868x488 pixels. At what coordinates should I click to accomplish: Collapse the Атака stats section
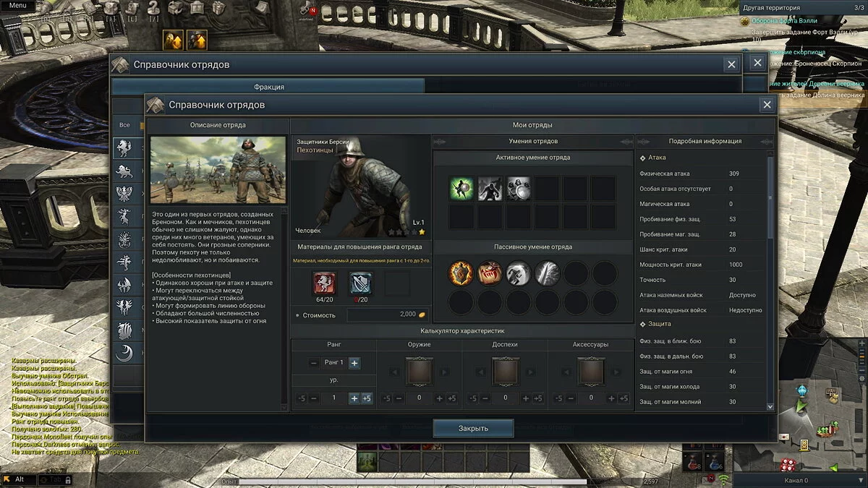pyautogui.click(x=643, y=157)
